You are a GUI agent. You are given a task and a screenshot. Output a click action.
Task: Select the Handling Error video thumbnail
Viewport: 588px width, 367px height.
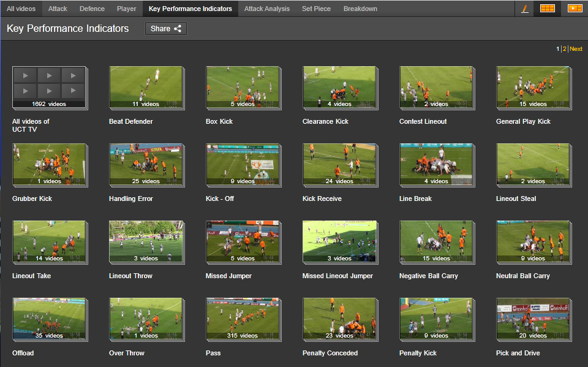pos(145,165)
